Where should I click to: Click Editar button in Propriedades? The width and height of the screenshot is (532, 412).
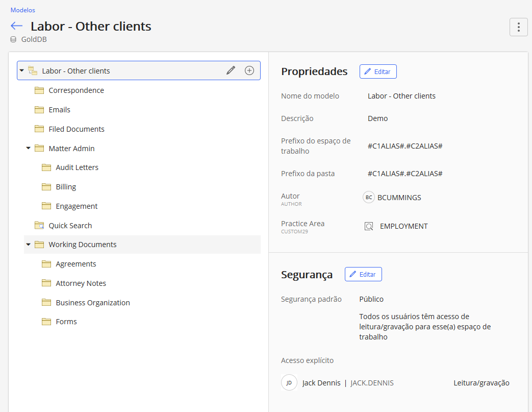tap(378, 71)
